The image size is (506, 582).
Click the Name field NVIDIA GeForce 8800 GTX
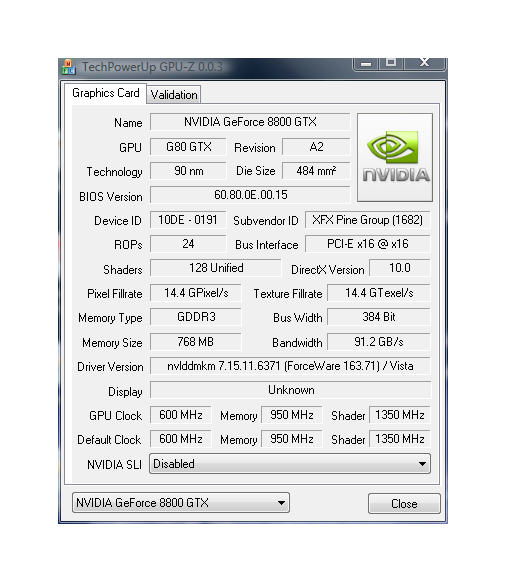point(250,122)
